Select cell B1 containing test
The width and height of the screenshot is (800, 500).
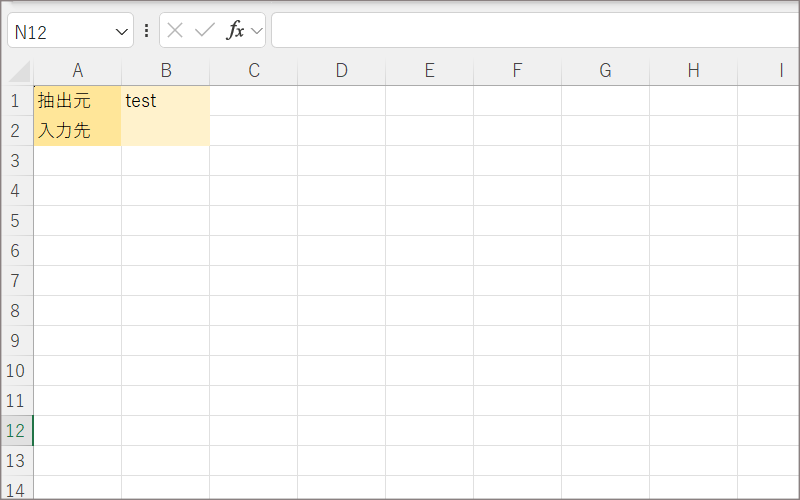pyautogui.click(x=165, y=101)
